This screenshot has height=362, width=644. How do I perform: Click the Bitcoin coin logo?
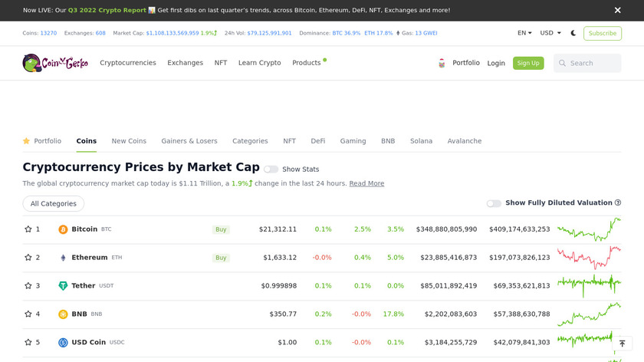point(63,229)
